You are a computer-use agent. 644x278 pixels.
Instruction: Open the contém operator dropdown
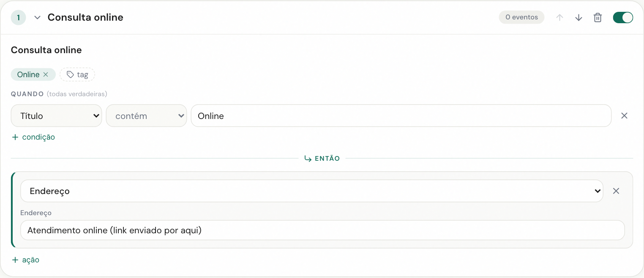pyautogui.click(x=146, y=116)
